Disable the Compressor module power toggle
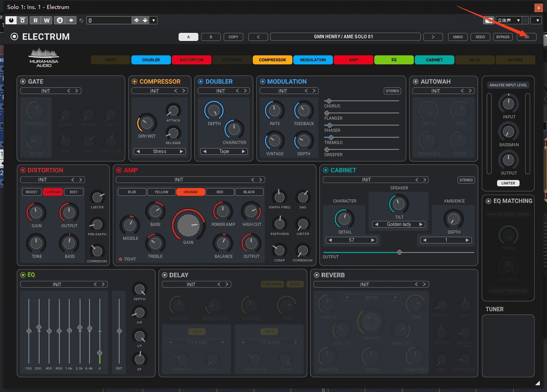The image size is (547, 392). 134,81
